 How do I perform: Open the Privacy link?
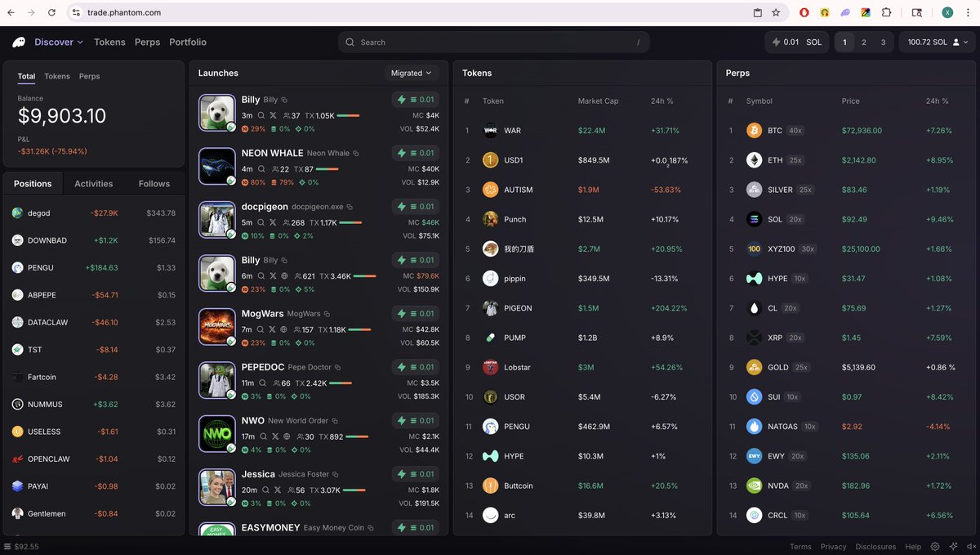(833, 547)
